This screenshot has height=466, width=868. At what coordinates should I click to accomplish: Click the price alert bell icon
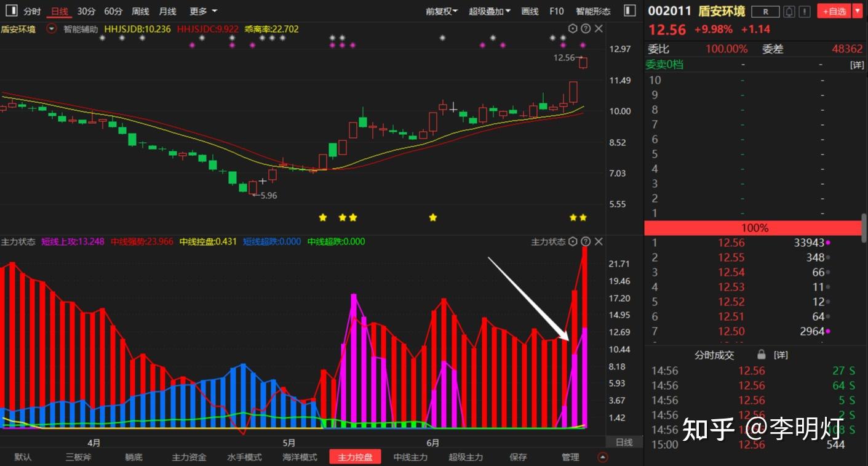(x=789, y=12)
